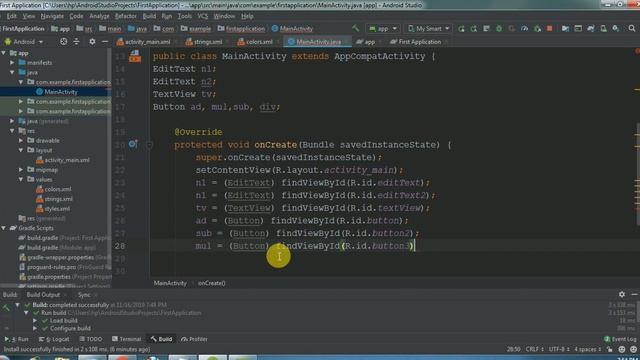Open the VCS menu

[x=203, y=16]
